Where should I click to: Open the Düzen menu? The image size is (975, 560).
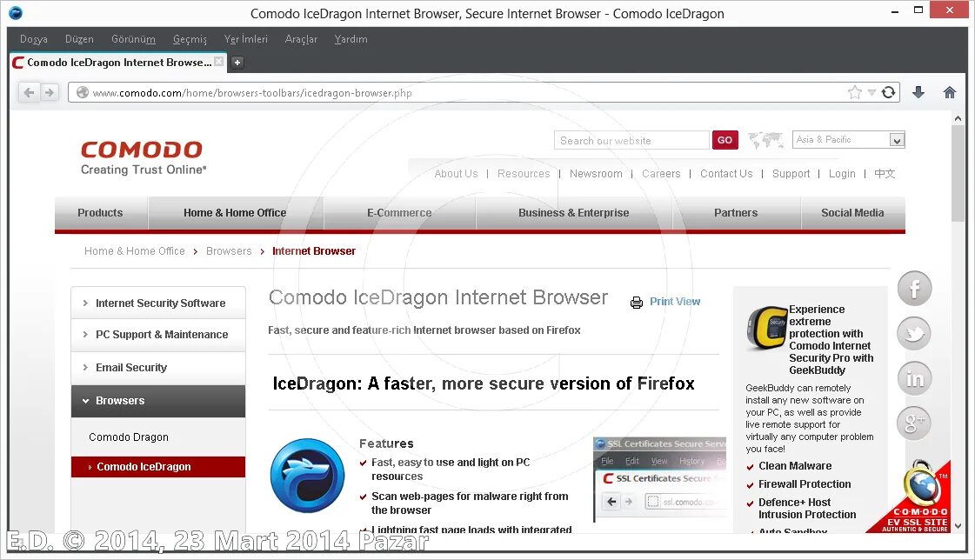pyautogui.click(x=79, y=39)
